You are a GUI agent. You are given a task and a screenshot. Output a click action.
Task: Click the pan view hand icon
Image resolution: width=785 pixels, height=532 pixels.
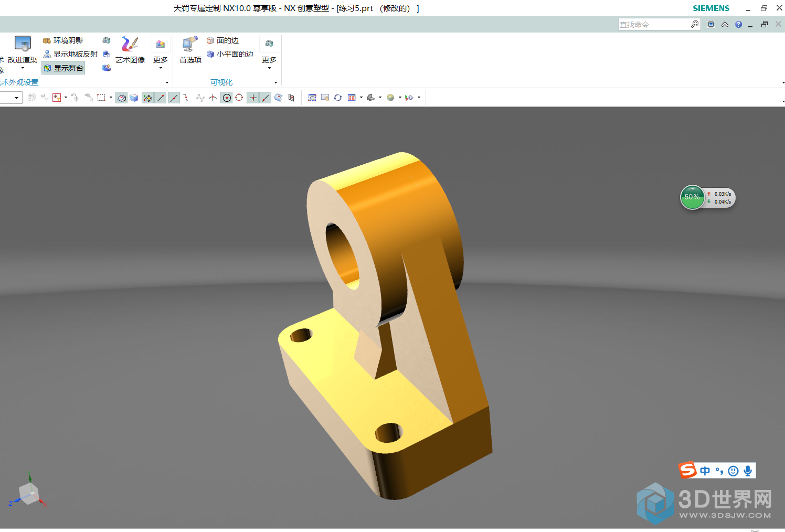coord(325,98)
